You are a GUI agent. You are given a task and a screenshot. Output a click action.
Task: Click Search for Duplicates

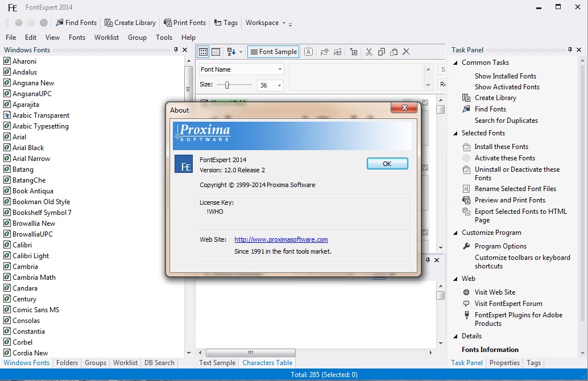[x=506, y=121]
